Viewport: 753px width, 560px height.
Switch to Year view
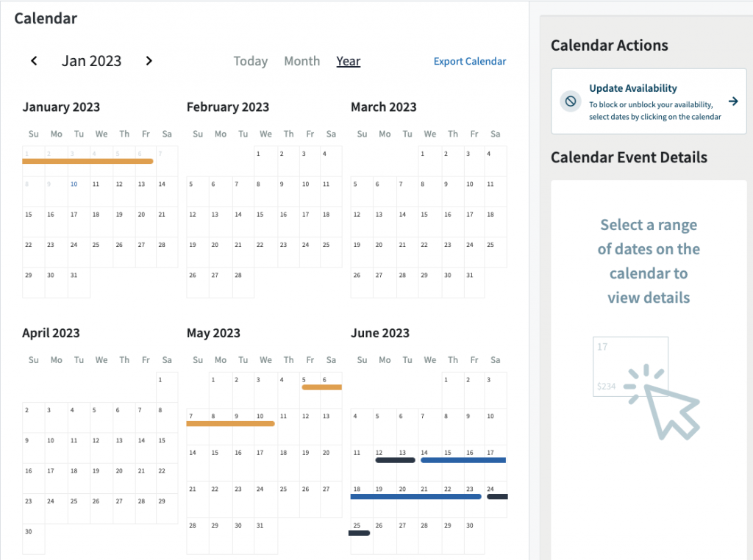(x=348, y=61)
